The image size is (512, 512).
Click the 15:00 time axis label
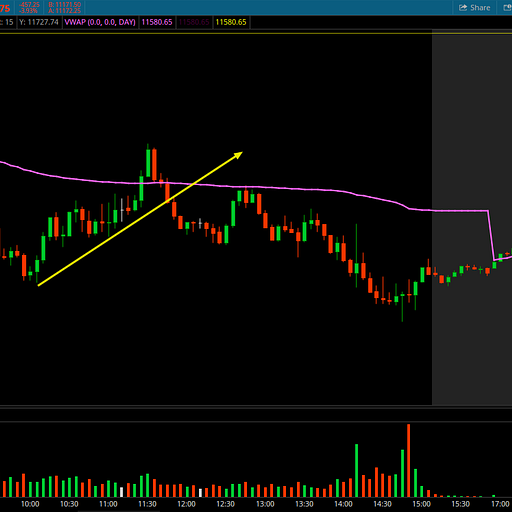click(422, 504)
